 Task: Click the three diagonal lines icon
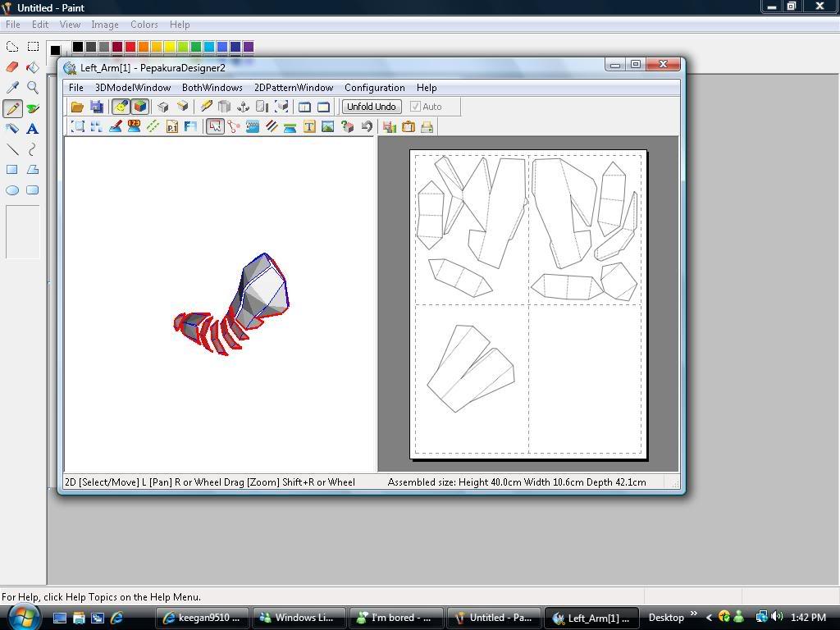(272, 127)
